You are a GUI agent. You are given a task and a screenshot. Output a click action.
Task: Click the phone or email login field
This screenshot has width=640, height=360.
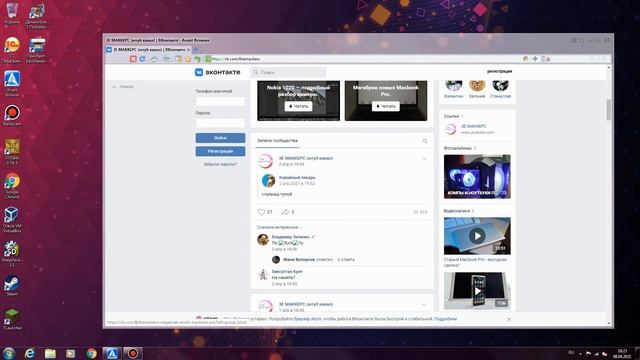click(x=220, y=101)
